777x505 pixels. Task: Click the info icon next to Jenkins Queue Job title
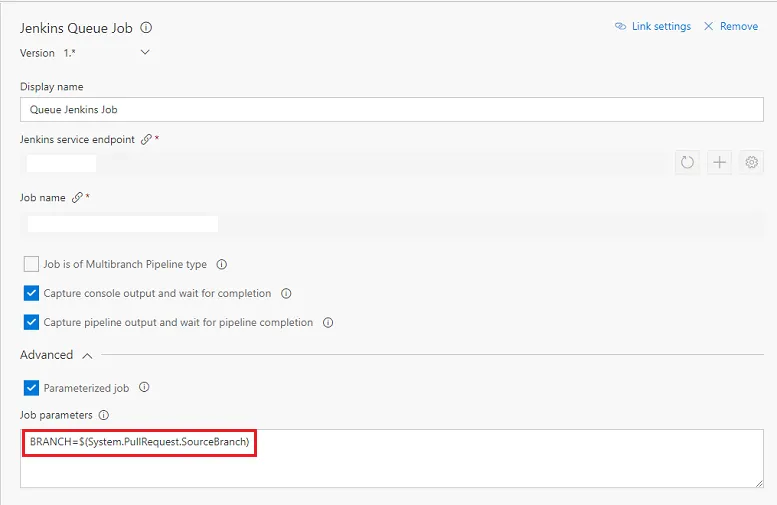coord(146,28)
